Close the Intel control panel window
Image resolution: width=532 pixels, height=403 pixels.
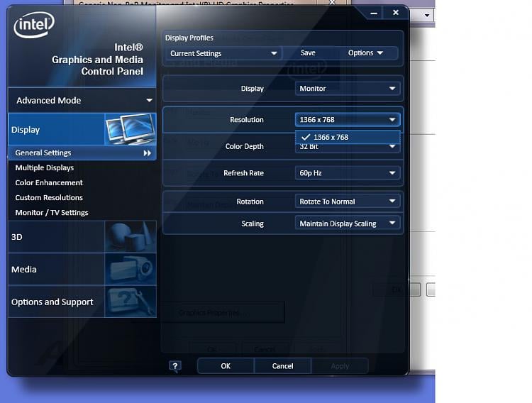click(396, 13)
